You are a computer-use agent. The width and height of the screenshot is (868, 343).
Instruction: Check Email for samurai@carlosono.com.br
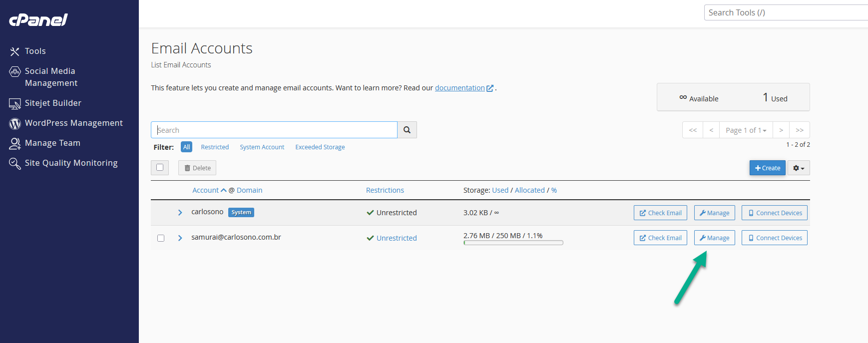660,238
